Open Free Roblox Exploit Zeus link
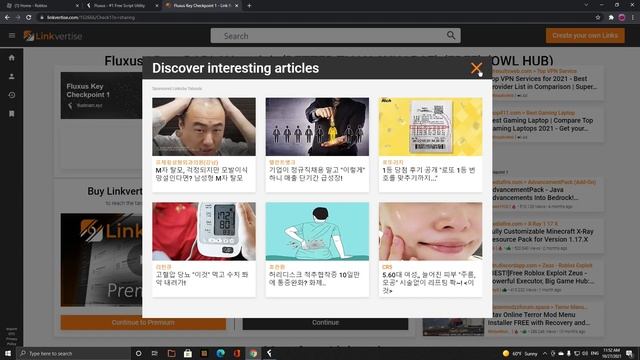640x360 pixels. pos(542,277)
